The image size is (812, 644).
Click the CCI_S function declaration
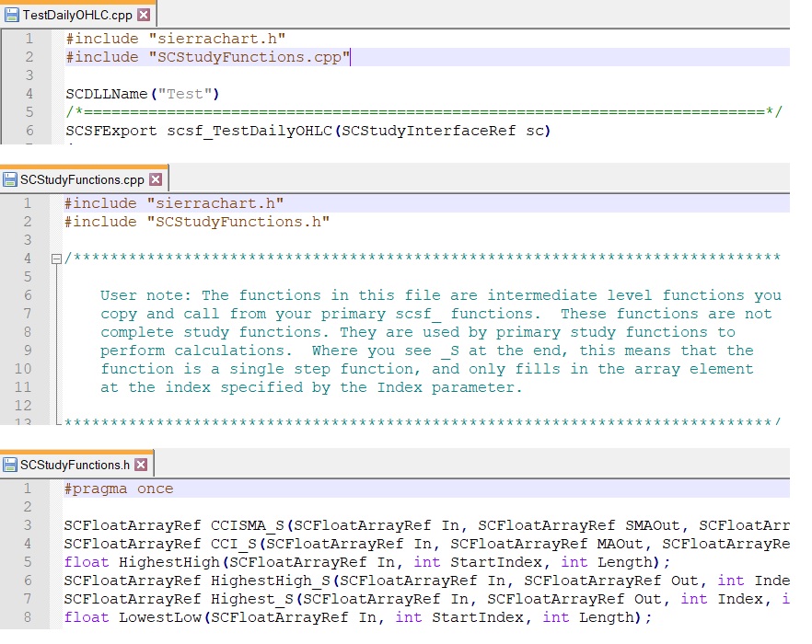pyautogui.click(x=427, y=544)
